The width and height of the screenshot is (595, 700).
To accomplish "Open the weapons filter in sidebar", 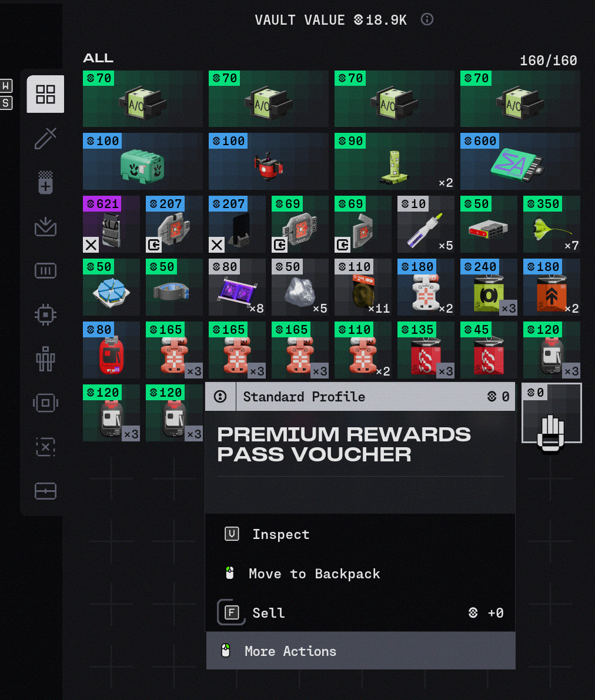I will click(x=45, y=138).
